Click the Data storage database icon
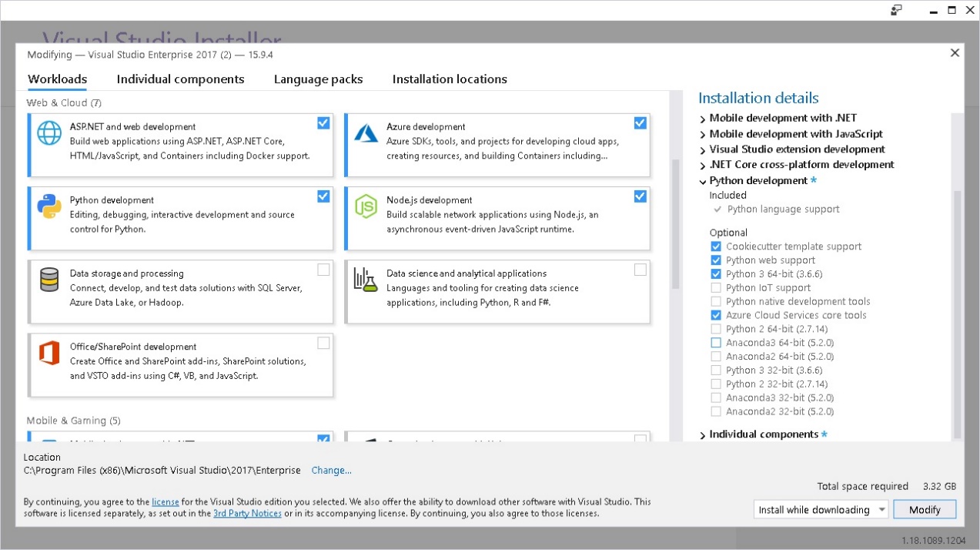The image size is (980, 550). [49, 280]
